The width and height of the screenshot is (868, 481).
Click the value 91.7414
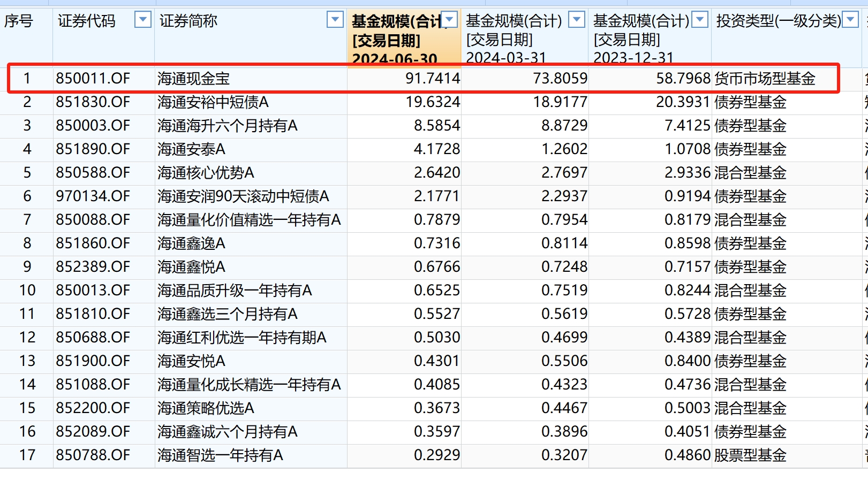(433, 79)
